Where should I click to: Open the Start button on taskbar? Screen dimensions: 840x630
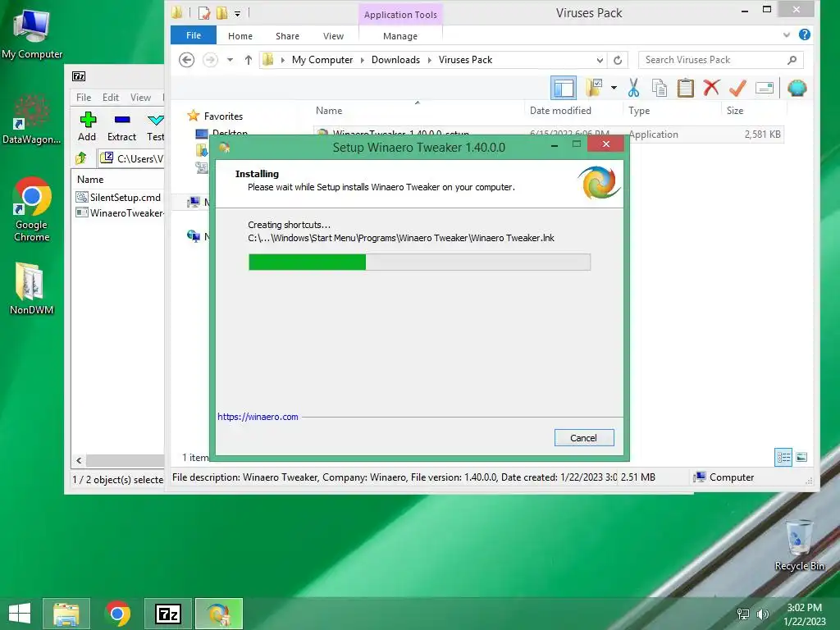point(20,614)
